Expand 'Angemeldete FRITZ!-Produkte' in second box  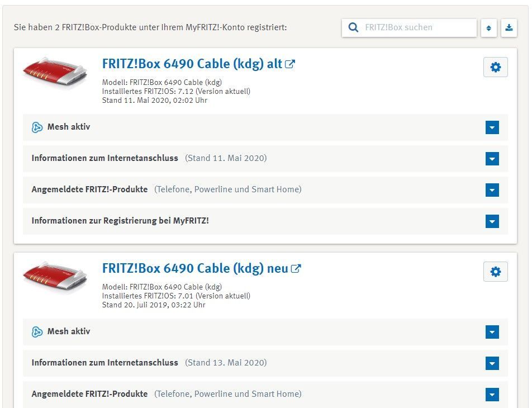tap(492, 395)
